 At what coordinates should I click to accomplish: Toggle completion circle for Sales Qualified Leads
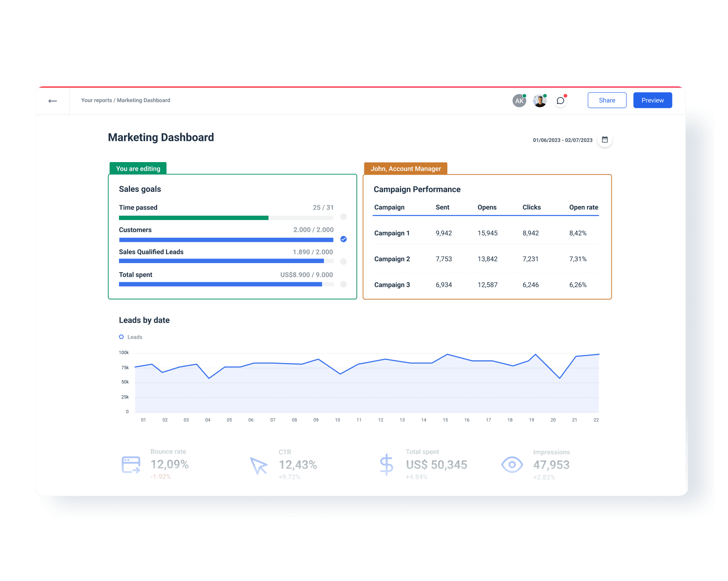coord(343,262)
